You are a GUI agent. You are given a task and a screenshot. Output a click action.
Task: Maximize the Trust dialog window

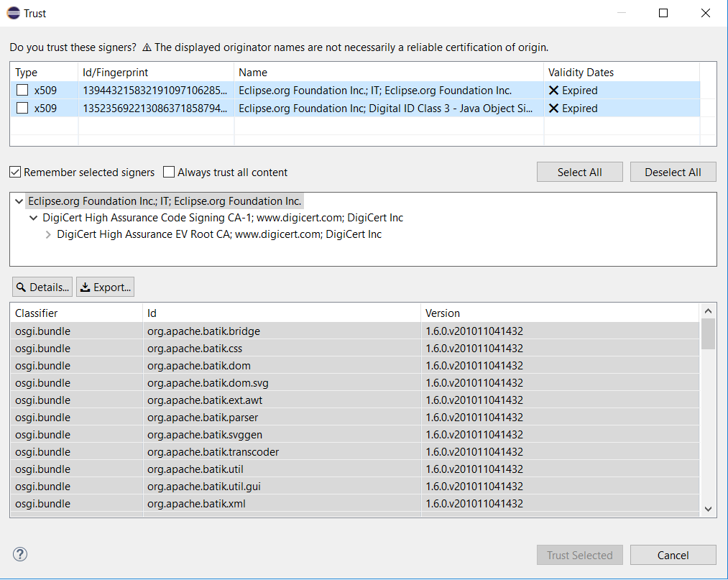coord(663,13)
